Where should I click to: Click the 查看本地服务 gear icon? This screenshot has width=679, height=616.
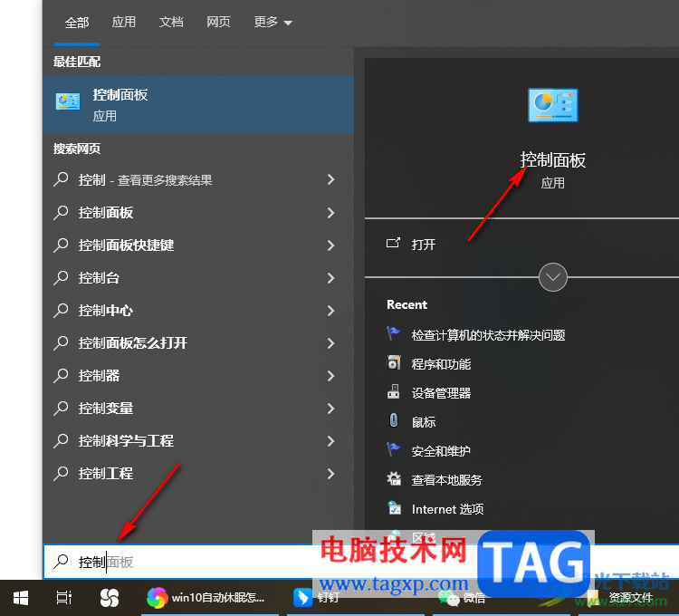point(393,478)
